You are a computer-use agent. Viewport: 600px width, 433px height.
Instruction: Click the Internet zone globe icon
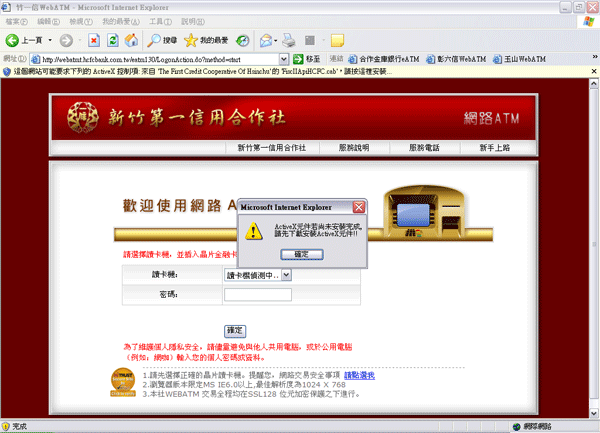517,426
